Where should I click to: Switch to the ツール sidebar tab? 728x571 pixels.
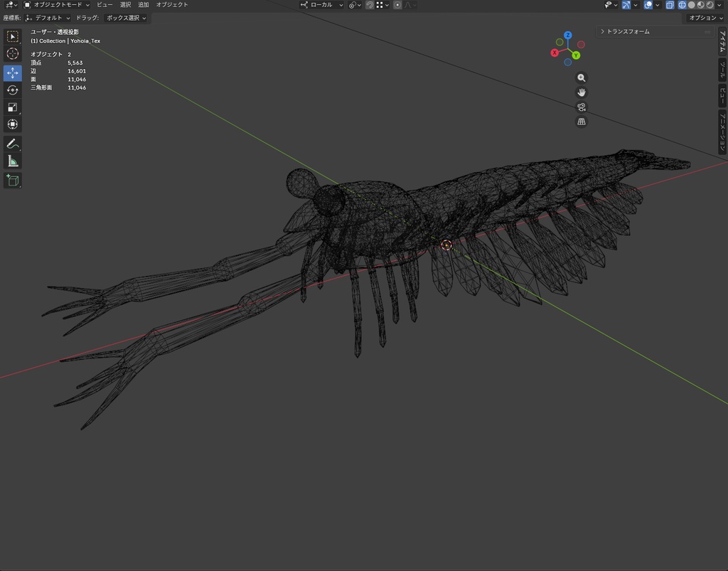(x=722, y=70)
